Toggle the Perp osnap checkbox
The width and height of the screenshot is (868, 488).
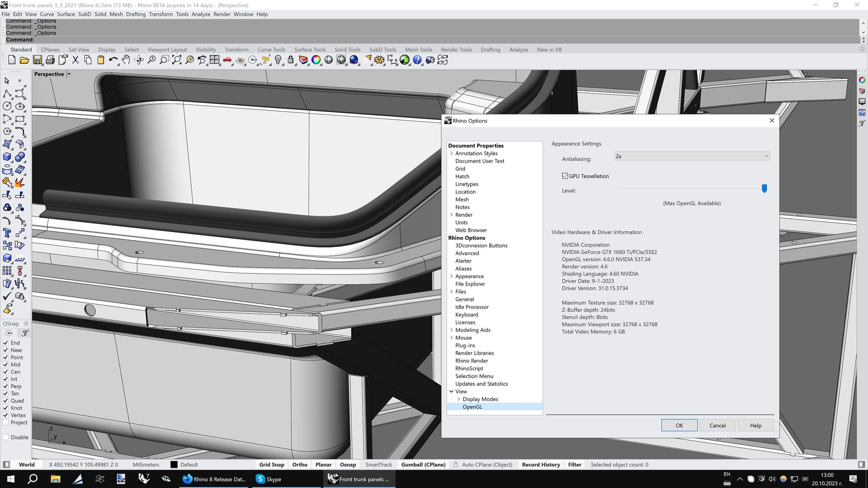[6, 386]
